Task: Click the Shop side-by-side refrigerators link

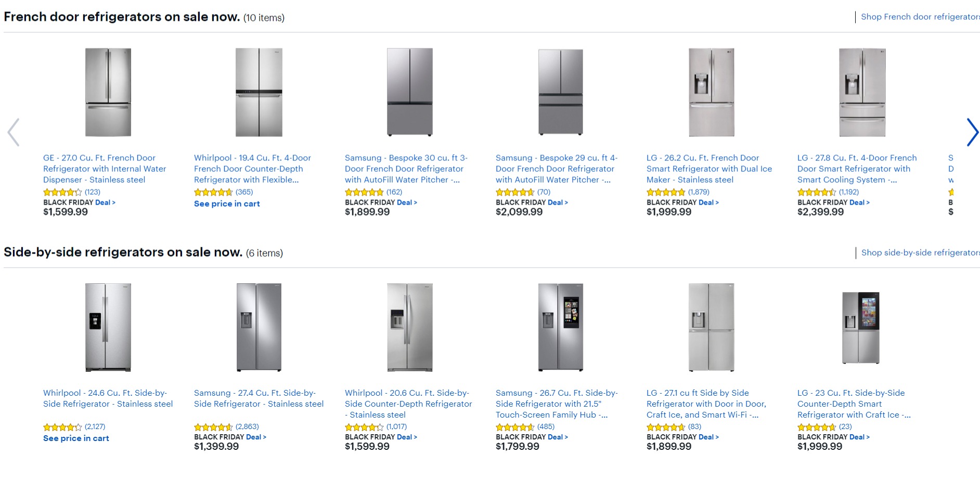Action: [x=920, y=253]
